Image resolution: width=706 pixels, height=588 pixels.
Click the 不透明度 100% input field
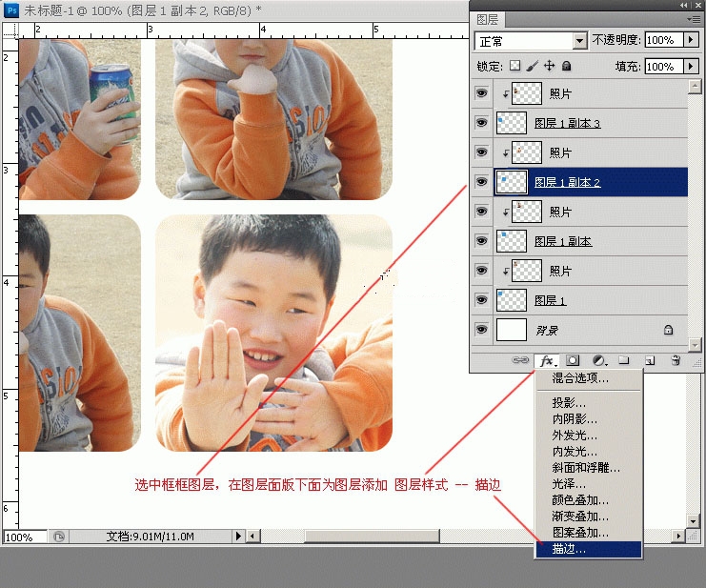point(665,40)
